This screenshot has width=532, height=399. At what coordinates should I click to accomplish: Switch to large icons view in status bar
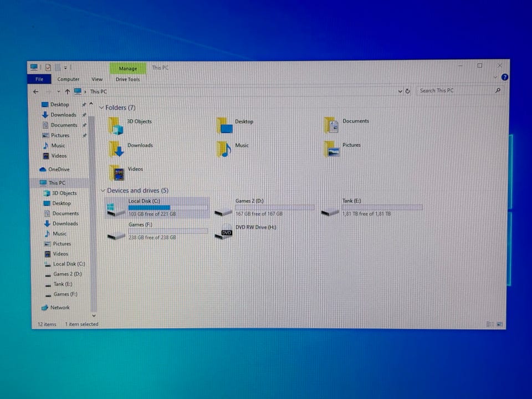499,324
